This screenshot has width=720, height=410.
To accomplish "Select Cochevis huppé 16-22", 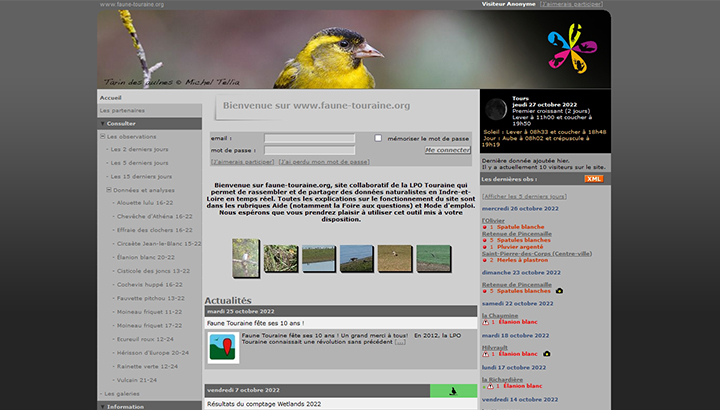I will click(x=149, y=285).
